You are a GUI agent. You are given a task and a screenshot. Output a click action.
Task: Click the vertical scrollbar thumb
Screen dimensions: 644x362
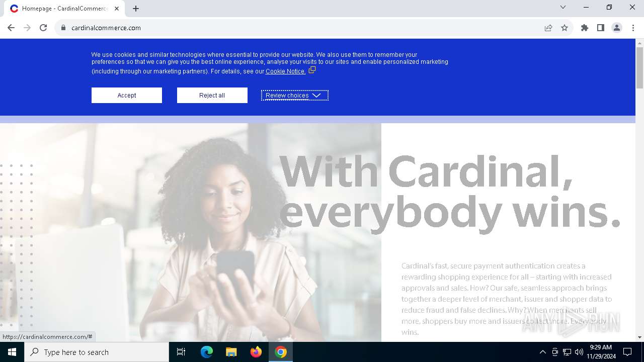(x=639, y=67)
